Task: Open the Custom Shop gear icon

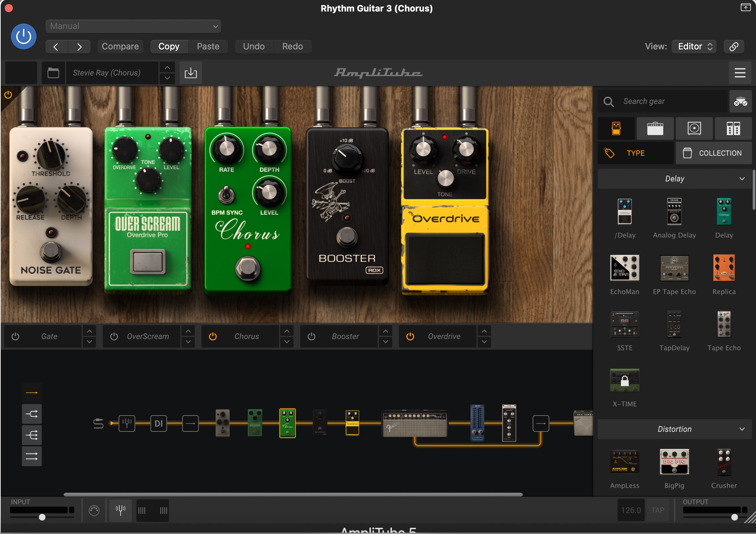Action: pos(740,101)
